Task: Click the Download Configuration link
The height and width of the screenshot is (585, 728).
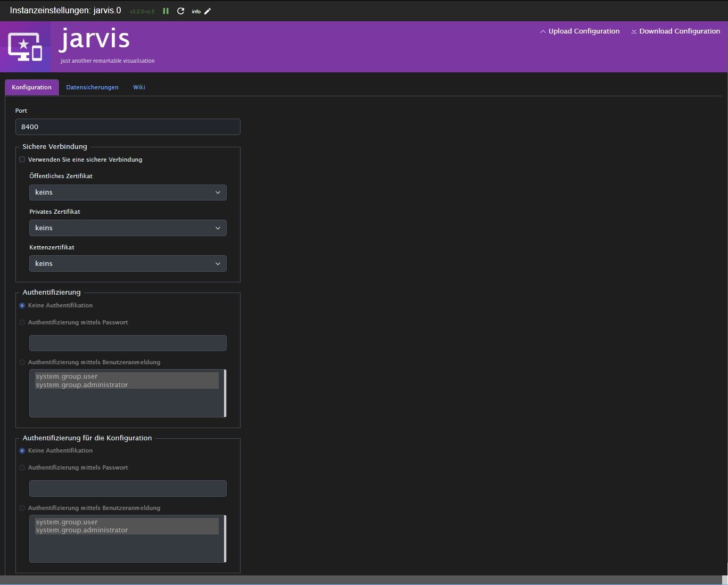Action: coord(675,31)
